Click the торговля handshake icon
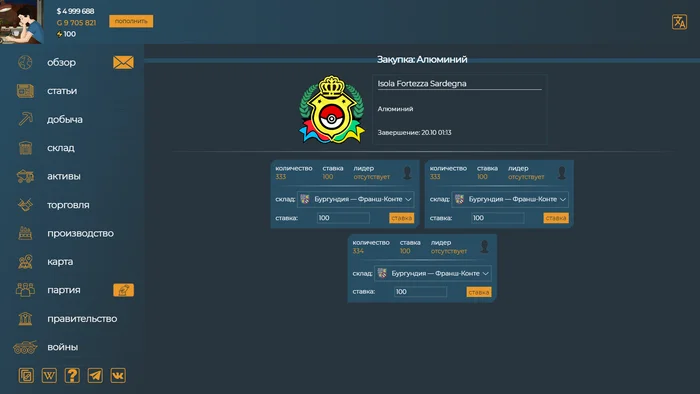Image resolution: width=700 pixels, height=394 pixels. (25, 205)
